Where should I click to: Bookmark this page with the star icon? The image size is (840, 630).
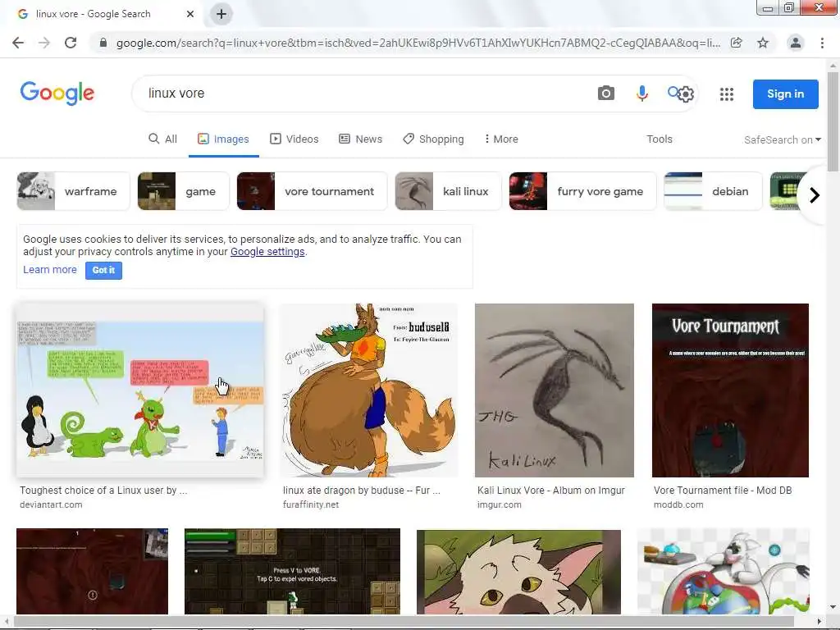[763, 43]
